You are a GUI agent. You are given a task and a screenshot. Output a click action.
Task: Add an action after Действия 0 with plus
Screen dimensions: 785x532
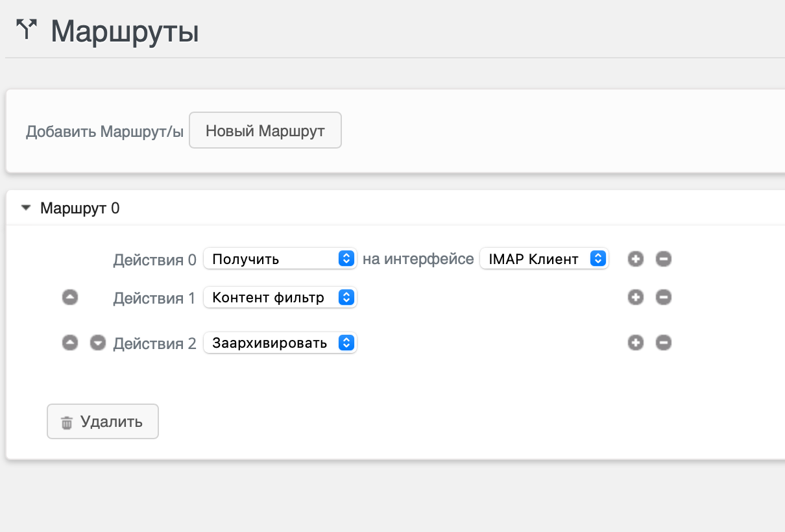[x=636, y=259]
